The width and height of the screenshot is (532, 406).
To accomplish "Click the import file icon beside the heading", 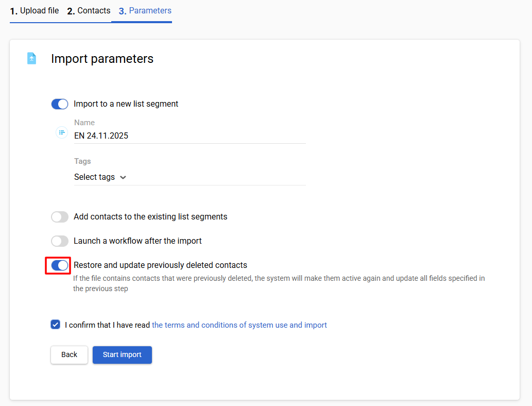I will tap(31, 58).
